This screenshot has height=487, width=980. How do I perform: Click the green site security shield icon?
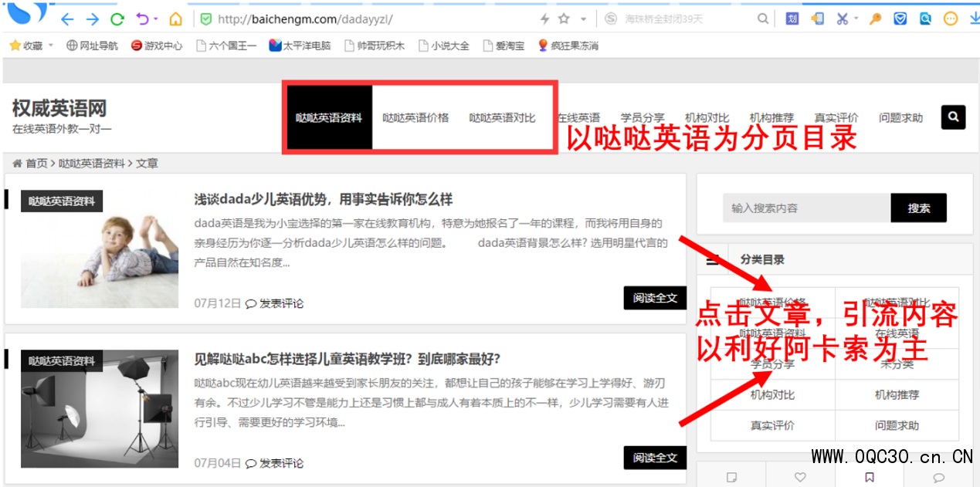[x=205, y=19]
